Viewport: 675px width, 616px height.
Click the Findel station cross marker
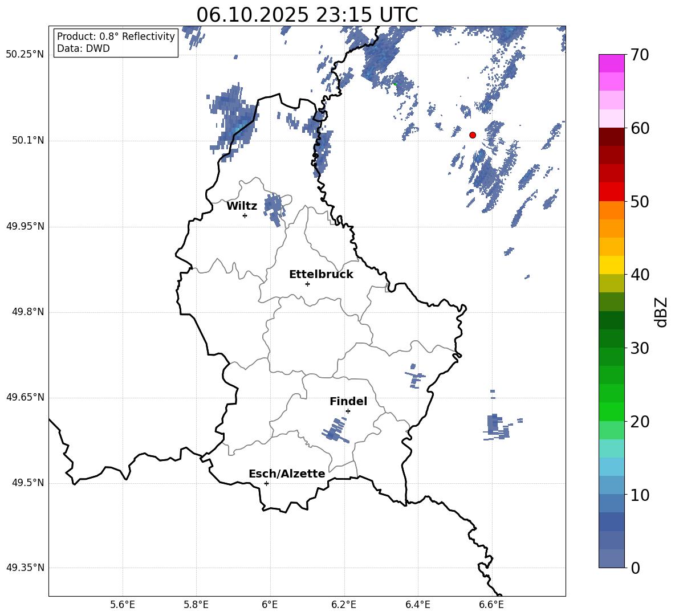point(348,411)
